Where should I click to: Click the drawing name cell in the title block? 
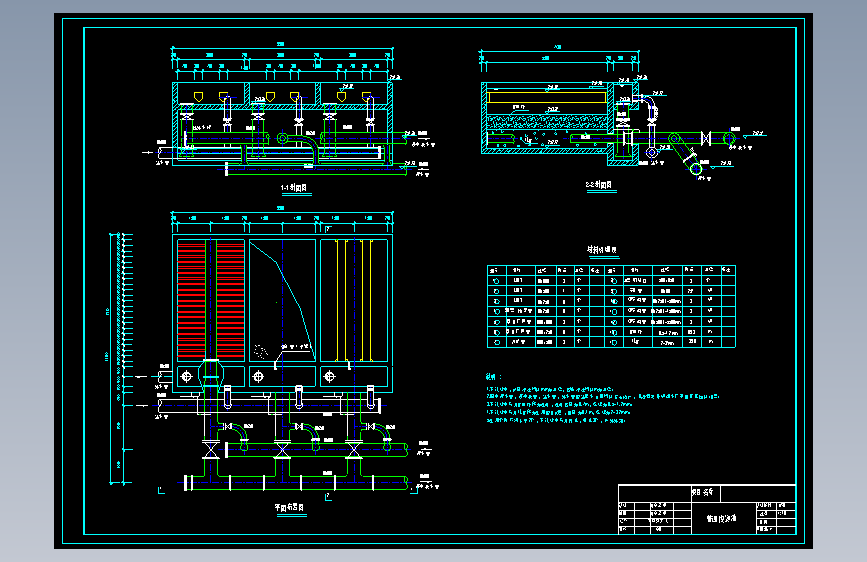722,518
